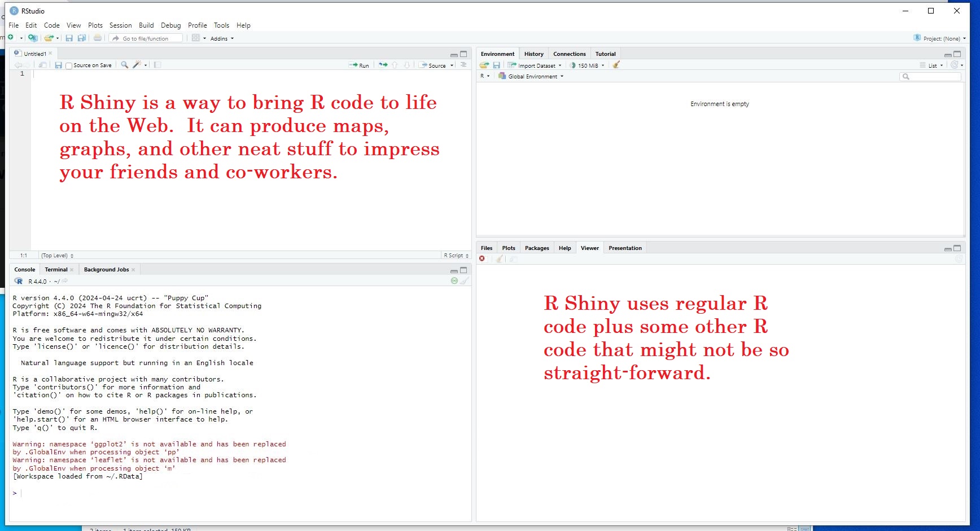The width and height of the screenshot is (980, 531).
Task: Switch to the Packages tab
Action: click(536, 248)
